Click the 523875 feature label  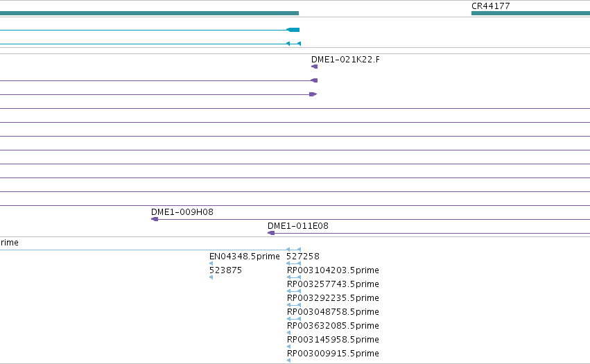(225, 270)
